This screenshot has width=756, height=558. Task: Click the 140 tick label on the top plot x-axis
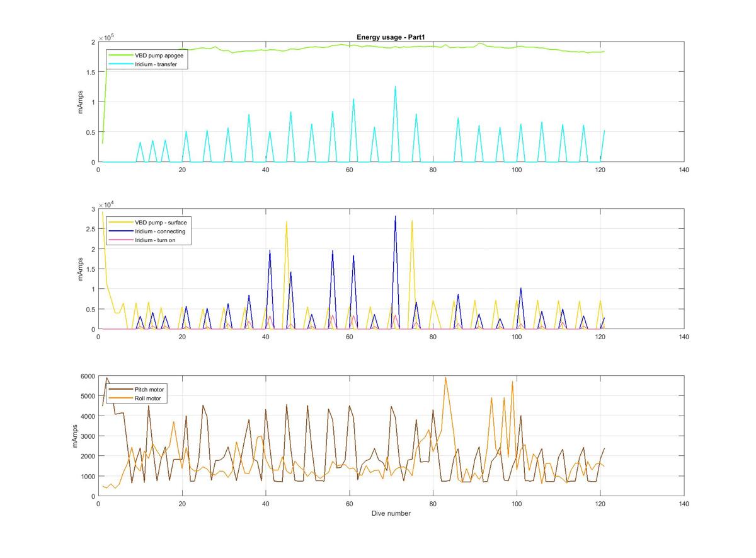coord(684,170)
